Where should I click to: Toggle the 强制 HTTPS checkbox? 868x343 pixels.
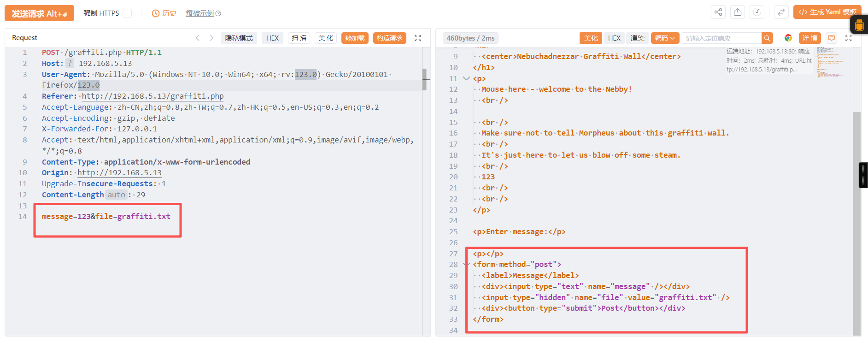127,13
